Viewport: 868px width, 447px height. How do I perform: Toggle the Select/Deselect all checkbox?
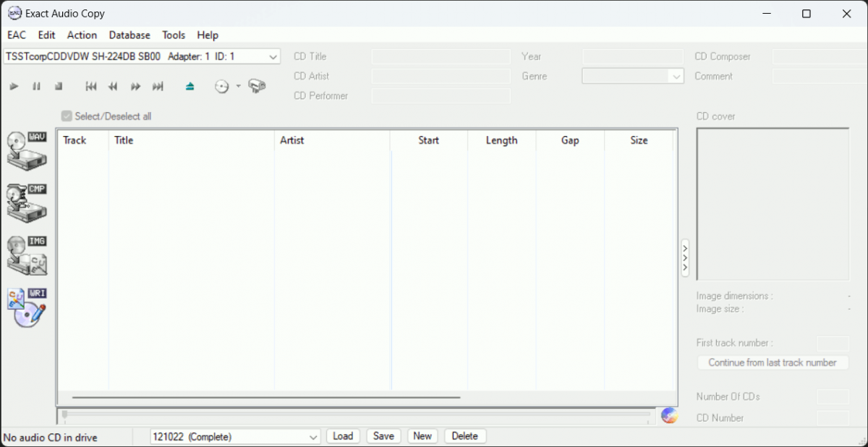click(67, 116)
